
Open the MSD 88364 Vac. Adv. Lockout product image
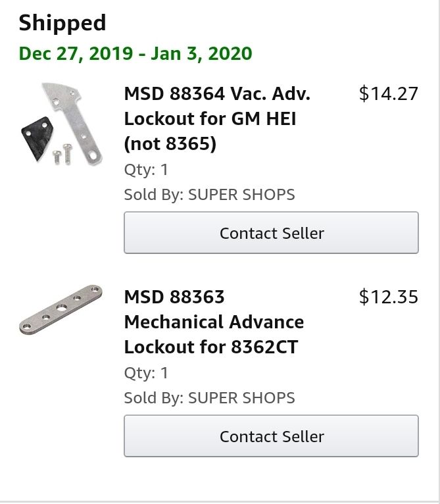click(x=62, y=124)
